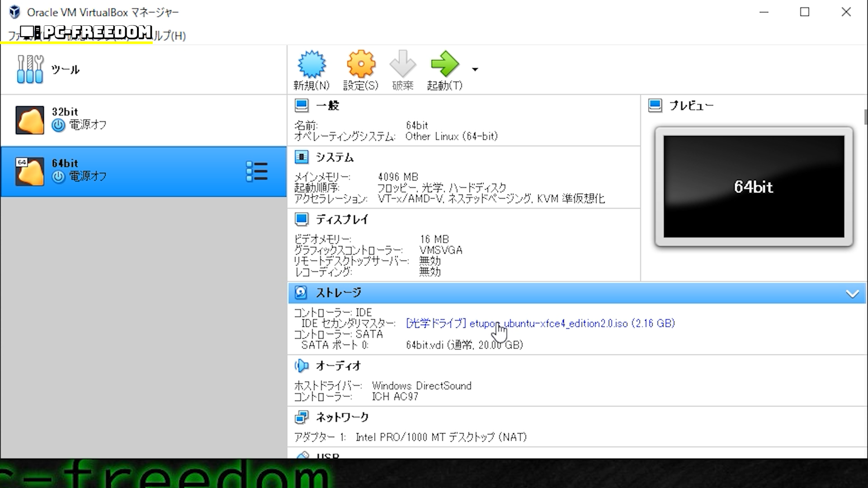Click the Storage (ストレージ) section disk icon

[x=301, y=293]
